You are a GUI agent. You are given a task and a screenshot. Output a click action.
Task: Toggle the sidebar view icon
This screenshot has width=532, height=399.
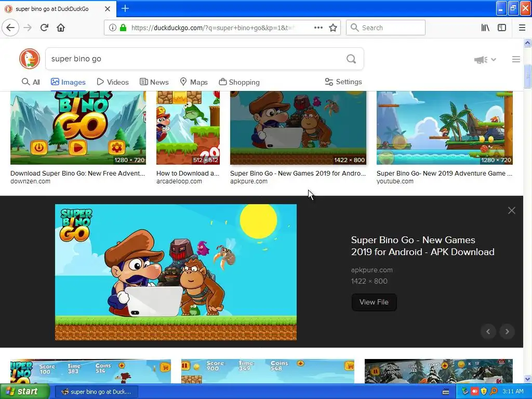tap(502, 28)
